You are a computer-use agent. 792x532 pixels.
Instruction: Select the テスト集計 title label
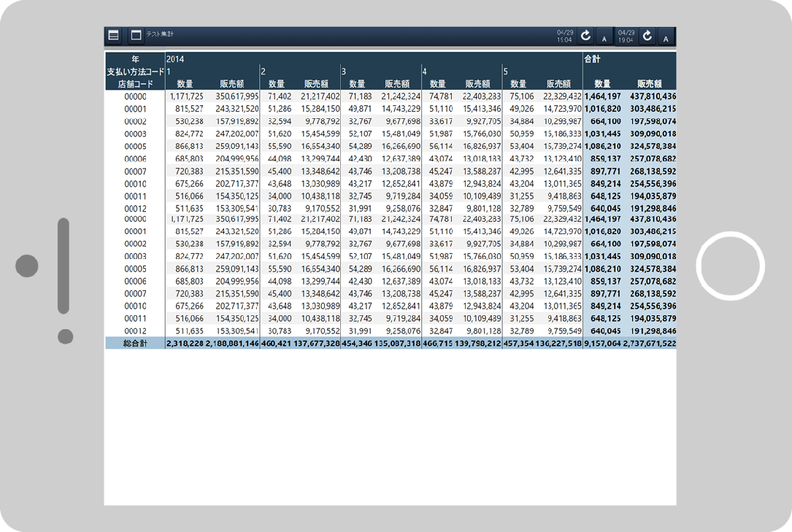[160, 34]
